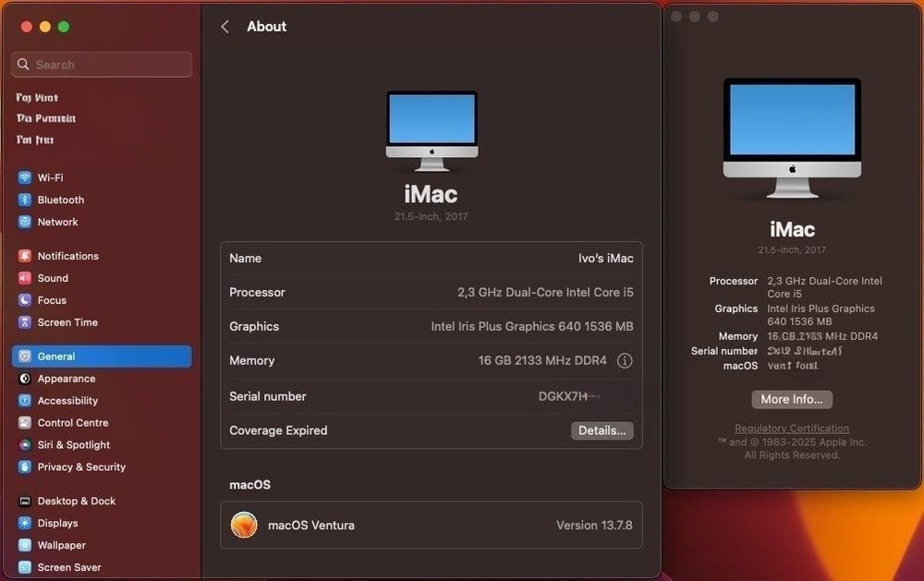Image resolution: width=924 pixels, height=581 pixels.
Task: Select Siri & Spotlight icon
Action: click(x=25, y=445)
